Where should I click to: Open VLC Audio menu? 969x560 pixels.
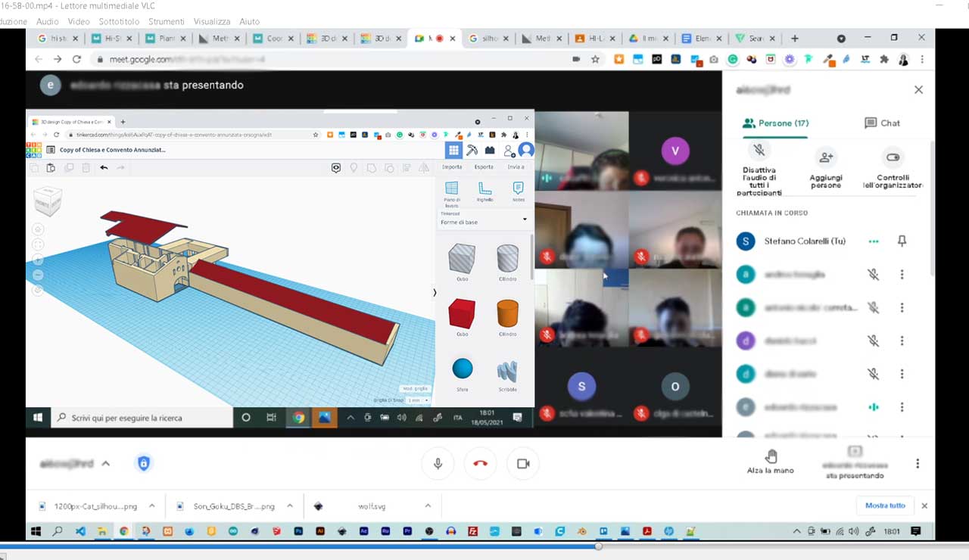pyautogui.click(x=47, y=21)
